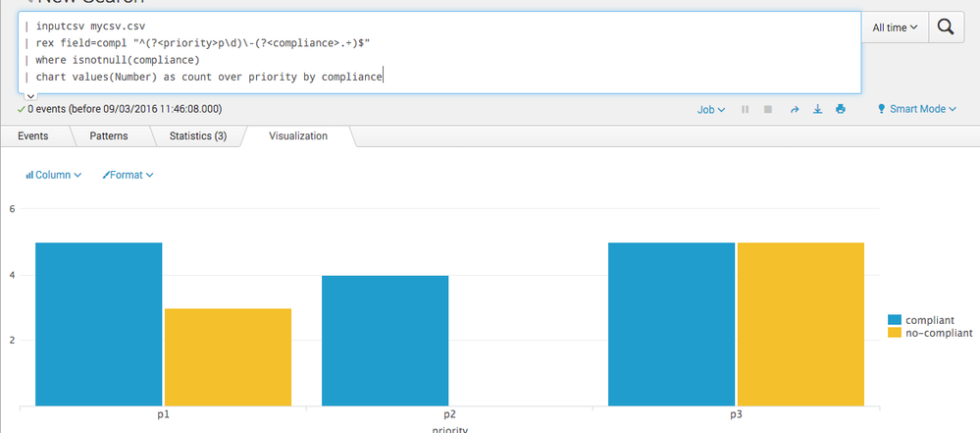This screenshot has height=433, width=980.
Task: Stop the search job
Action: click(x=768, y=110)
